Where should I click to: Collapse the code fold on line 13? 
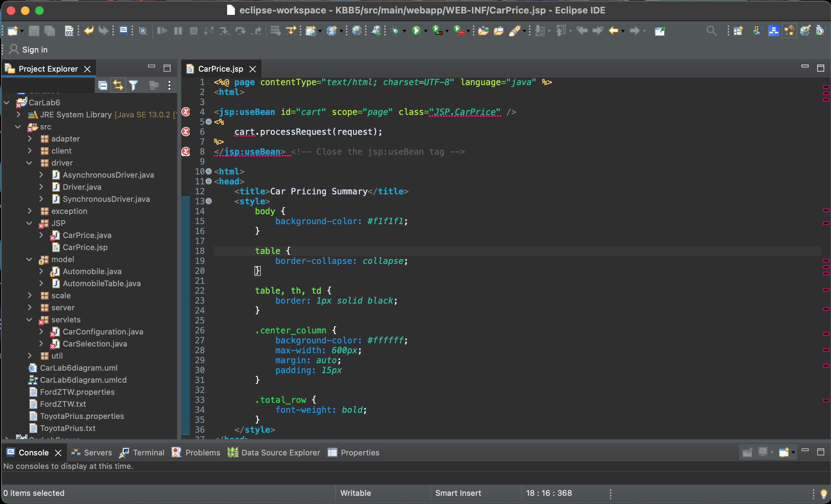(209, 201)
